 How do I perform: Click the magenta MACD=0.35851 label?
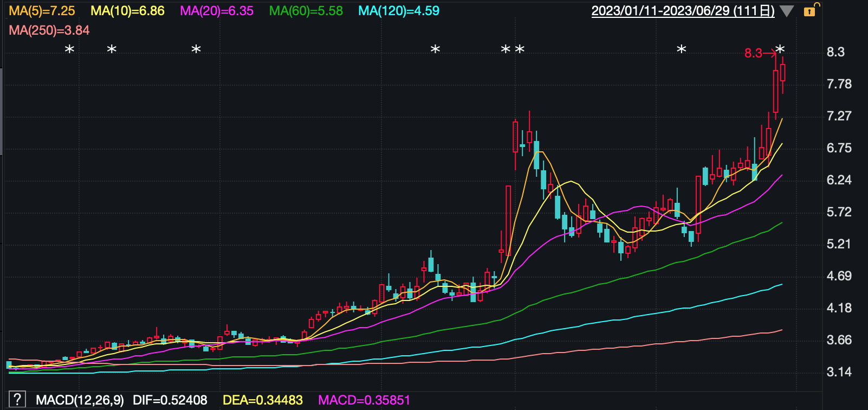(x=364, y=400)
